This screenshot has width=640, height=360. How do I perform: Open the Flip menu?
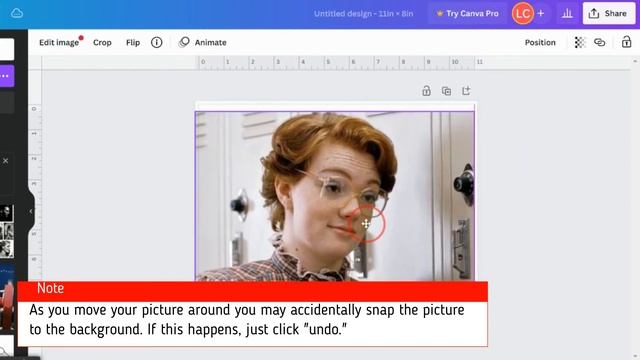[133, 42]
